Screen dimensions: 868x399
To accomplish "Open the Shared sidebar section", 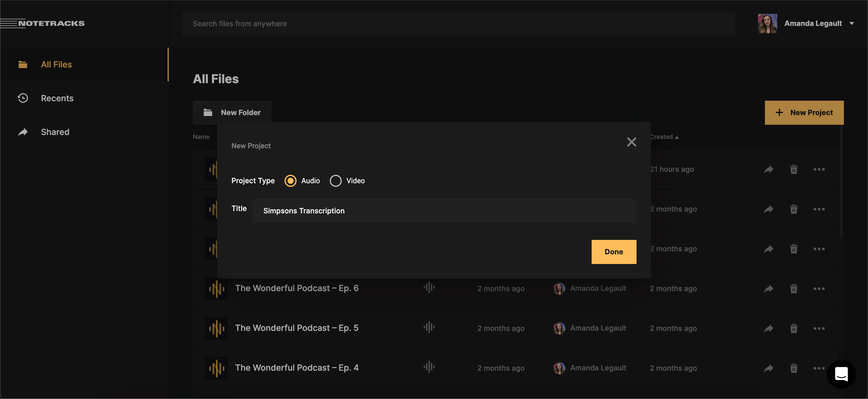I will point(55,132).
